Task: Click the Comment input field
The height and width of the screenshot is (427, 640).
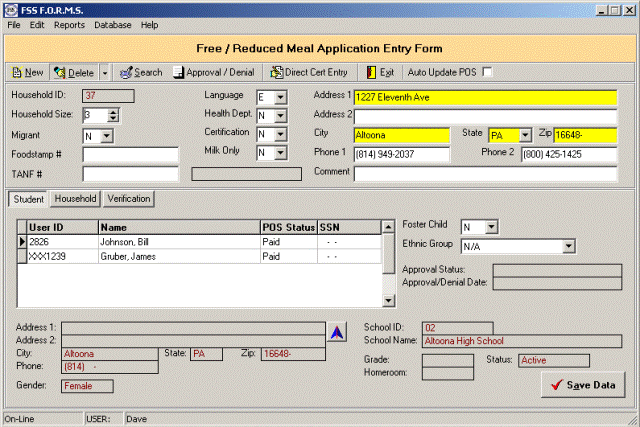Action: 485,174
